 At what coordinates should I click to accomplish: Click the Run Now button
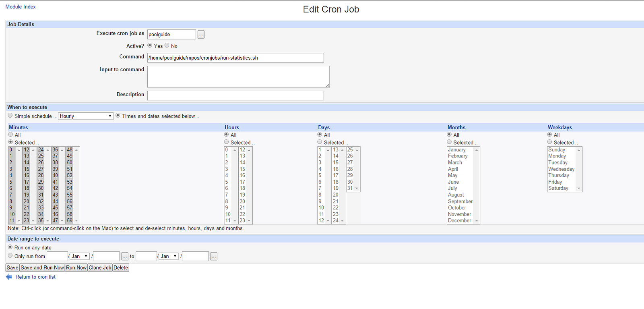[x=76, y=268]
